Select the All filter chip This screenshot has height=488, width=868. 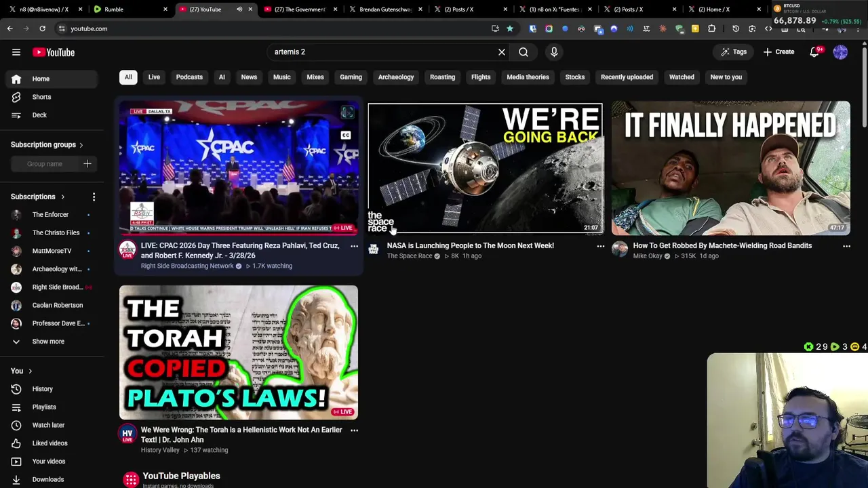[128, 77]
